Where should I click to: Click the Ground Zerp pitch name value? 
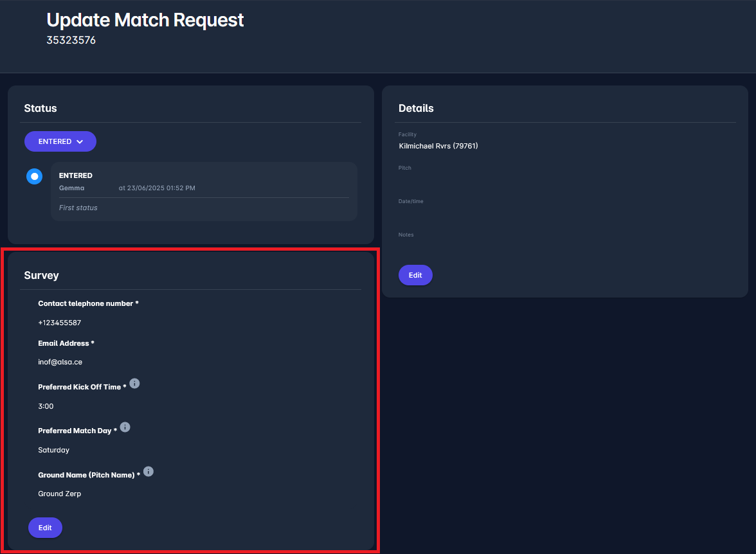pos(60,494)
